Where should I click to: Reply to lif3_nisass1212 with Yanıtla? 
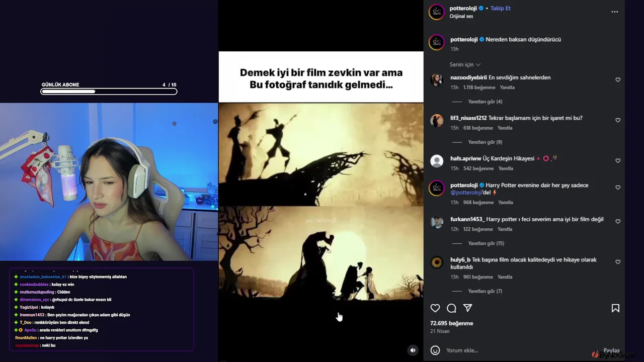[505, 128]
